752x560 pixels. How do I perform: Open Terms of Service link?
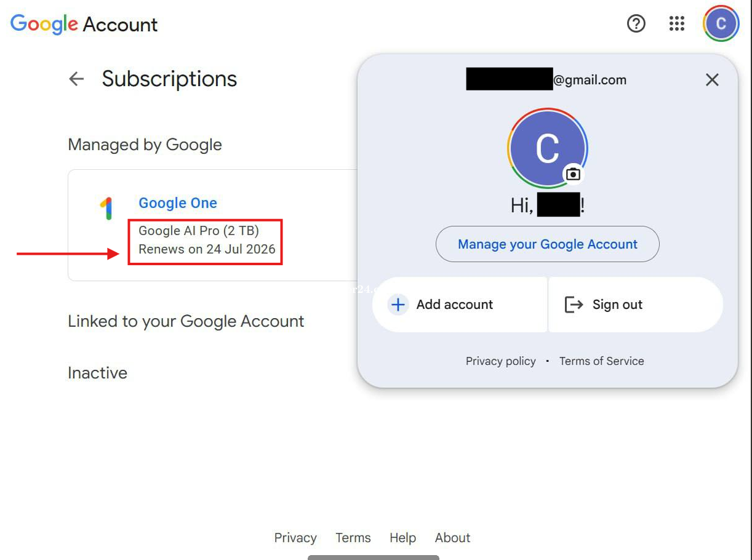click(x=601, y=361)
